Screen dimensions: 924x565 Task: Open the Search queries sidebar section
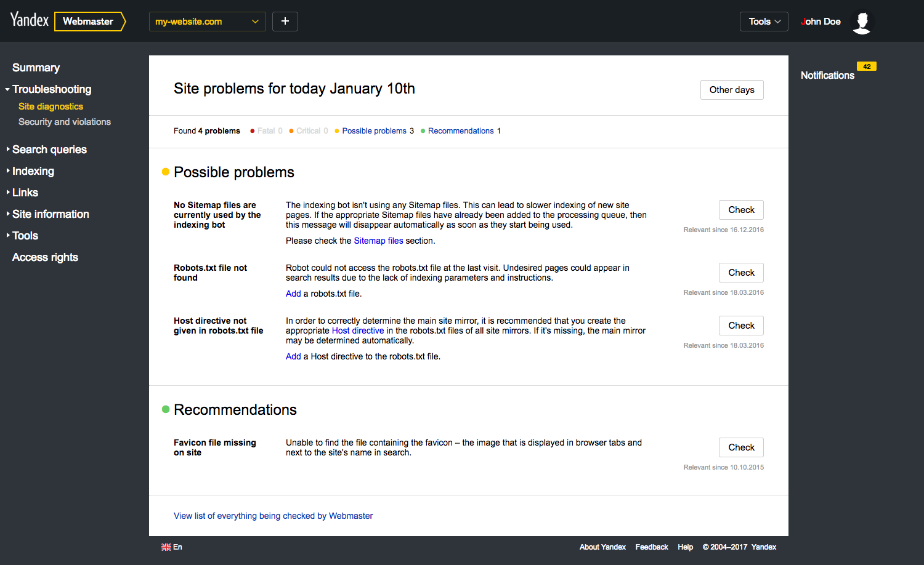(x=49, y=149)
